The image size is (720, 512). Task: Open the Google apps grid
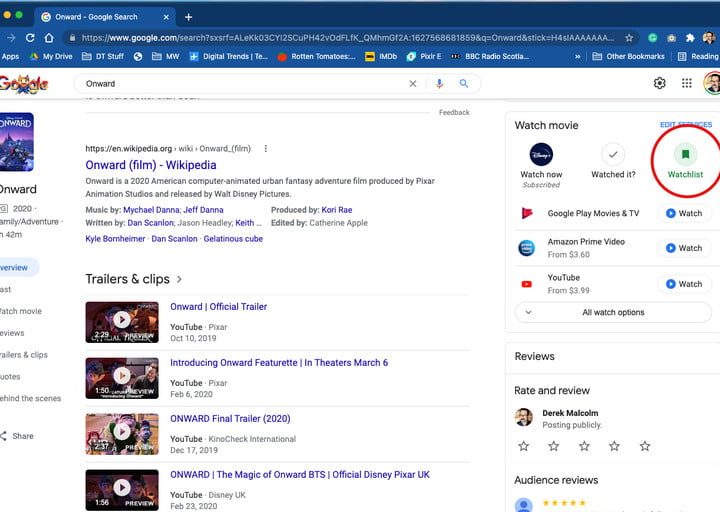[x=686, y=83]
